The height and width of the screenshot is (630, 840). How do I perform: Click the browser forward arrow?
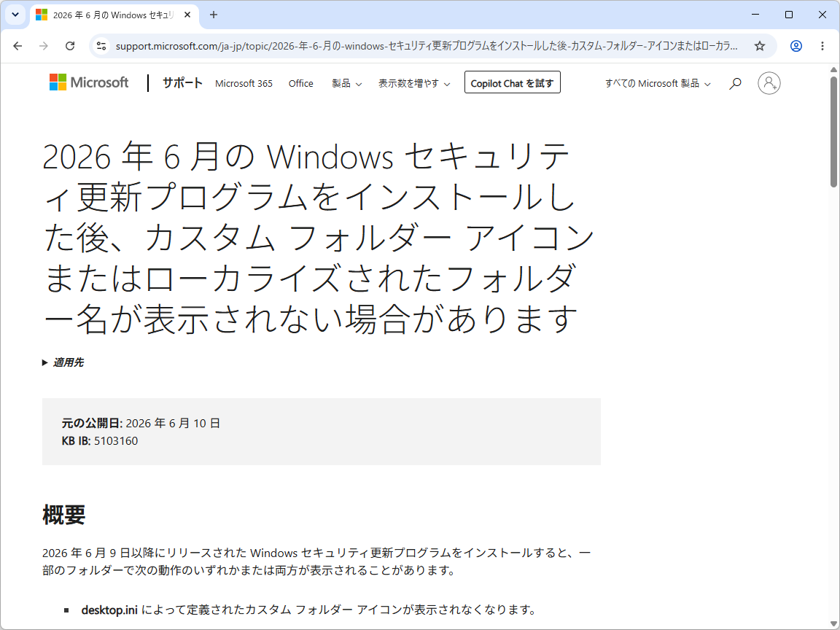44,46
